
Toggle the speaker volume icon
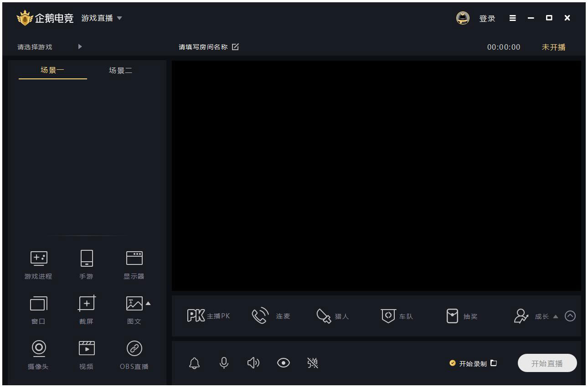(x=253, y=363)
